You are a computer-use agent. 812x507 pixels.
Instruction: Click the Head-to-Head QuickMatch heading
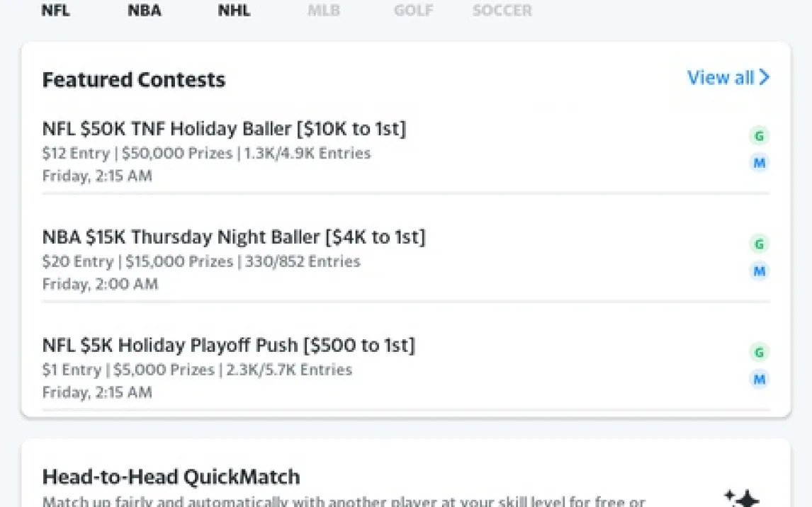tap(171, 477)
